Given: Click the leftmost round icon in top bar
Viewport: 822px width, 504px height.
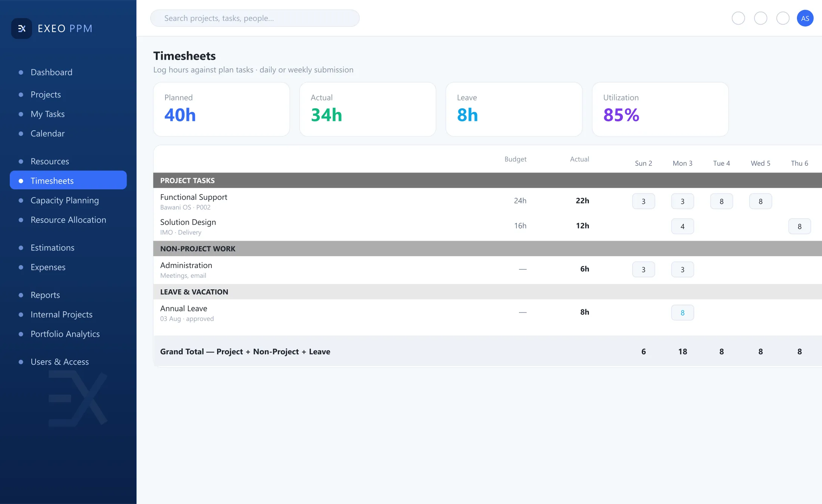Looking at the screenshot, I should click(738, 18).
